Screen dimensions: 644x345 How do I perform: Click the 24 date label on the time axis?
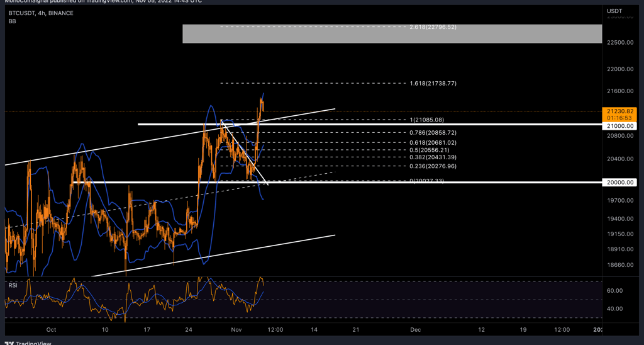189,329
